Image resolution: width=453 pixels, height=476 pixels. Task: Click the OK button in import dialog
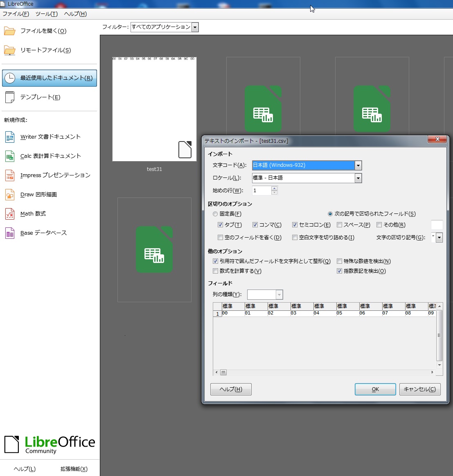(375, 389)
